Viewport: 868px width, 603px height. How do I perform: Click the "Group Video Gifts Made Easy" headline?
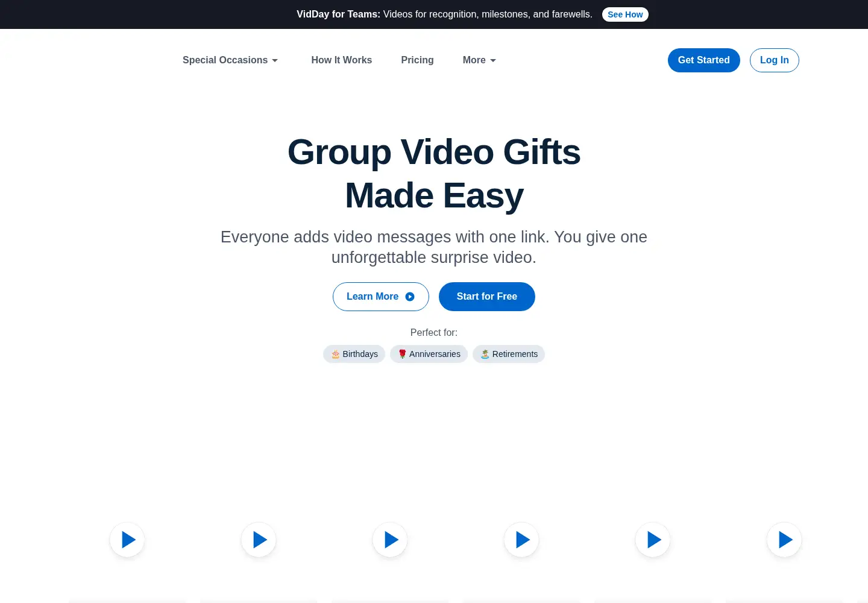click(434, 174)
